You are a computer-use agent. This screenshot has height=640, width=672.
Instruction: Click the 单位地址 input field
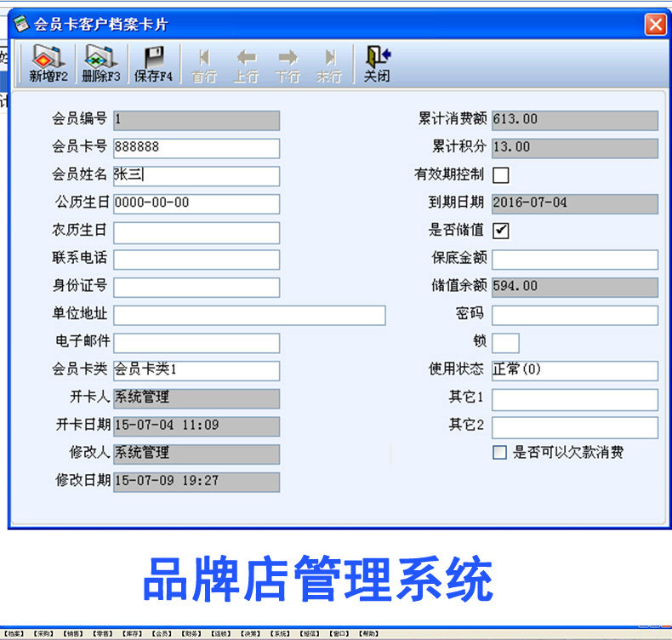coord(249,315)
